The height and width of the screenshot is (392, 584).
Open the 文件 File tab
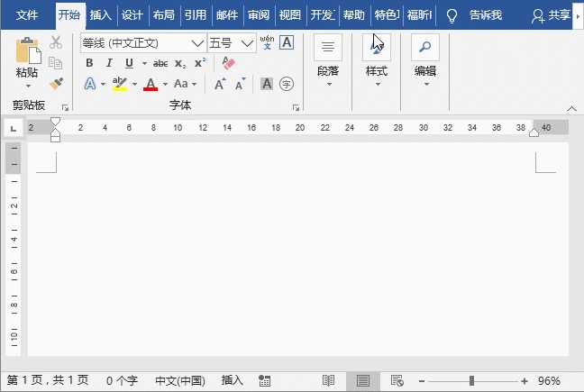(x=27, y=15)
